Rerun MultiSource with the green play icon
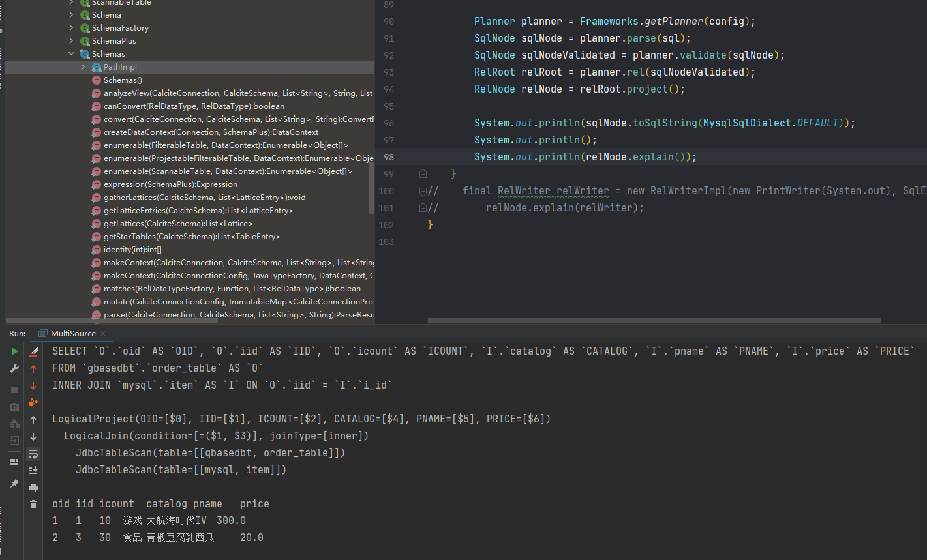927x560 pixels. click(x=14, y=351)
